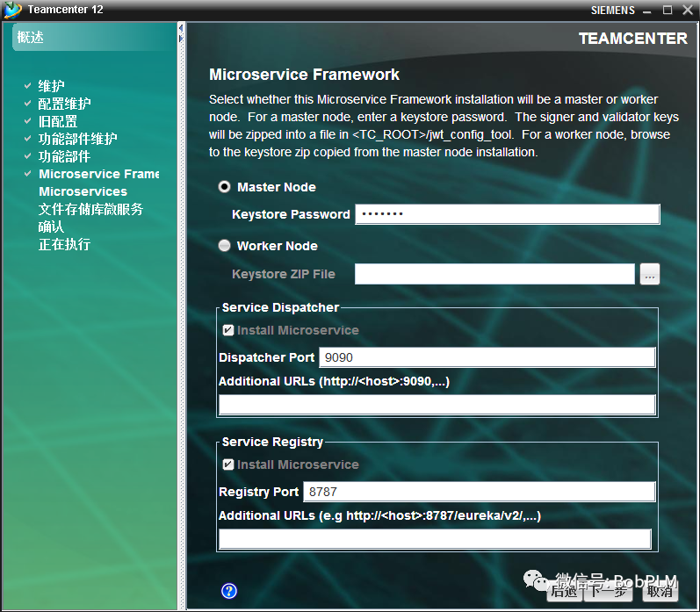The width and height of the screenshot is (700, 612).
Task: Toggle Service Registry Install Microservice checkbox
Action: pos(228,464)
